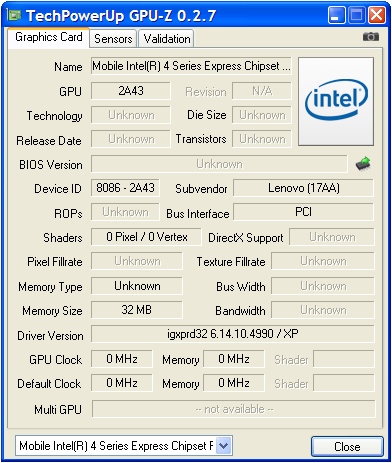Click the Device ID label

(x=58, y=189)
